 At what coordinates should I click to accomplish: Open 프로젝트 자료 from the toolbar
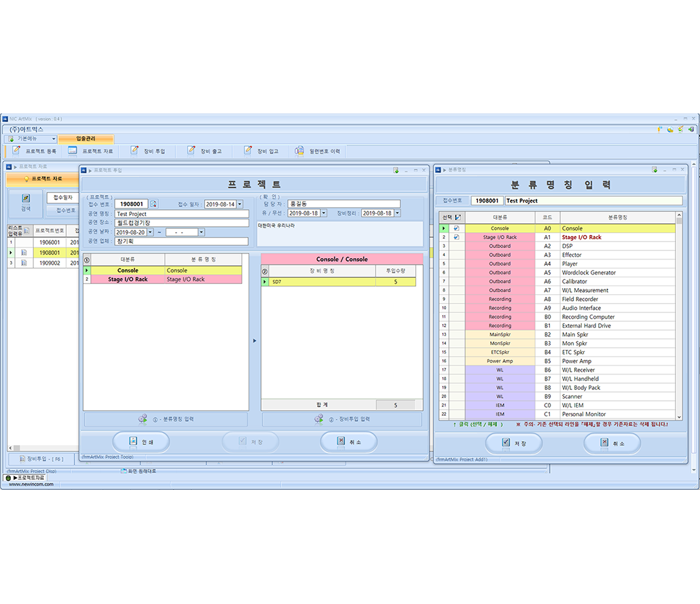(73, 151)
